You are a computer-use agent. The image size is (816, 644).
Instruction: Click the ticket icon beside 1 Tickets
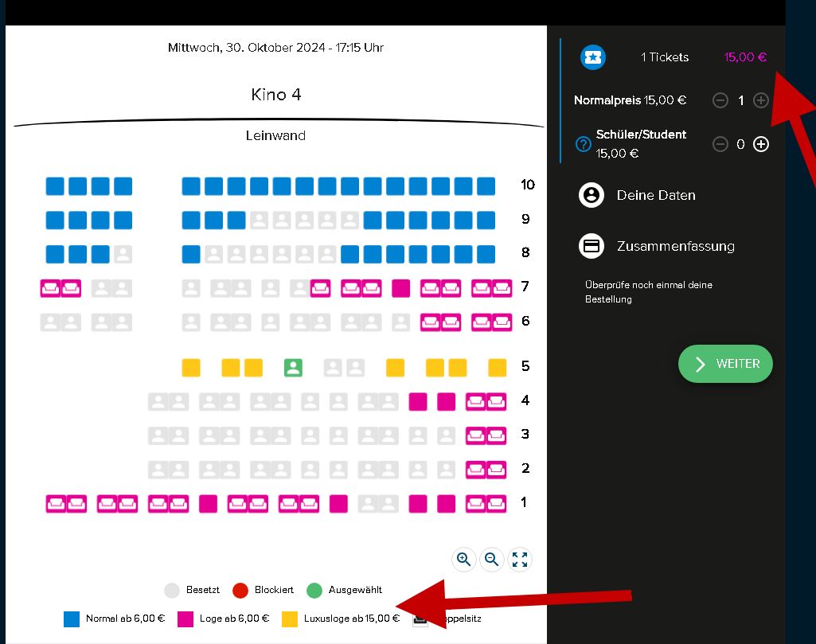(593, 57)
